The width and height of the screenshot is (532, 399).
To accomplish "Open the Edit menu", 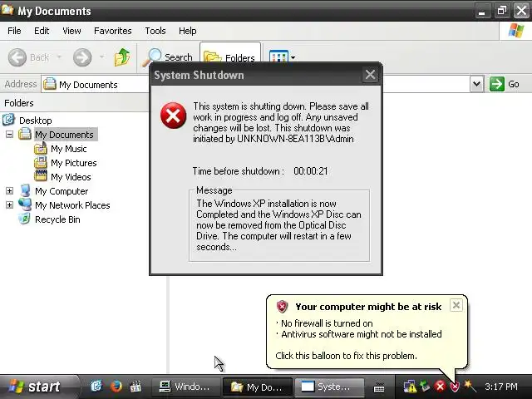I will click(42, 31).
